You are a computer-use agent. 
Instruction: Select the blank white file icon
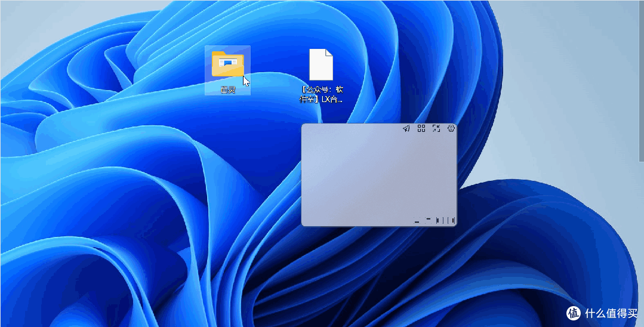[321, 64]
